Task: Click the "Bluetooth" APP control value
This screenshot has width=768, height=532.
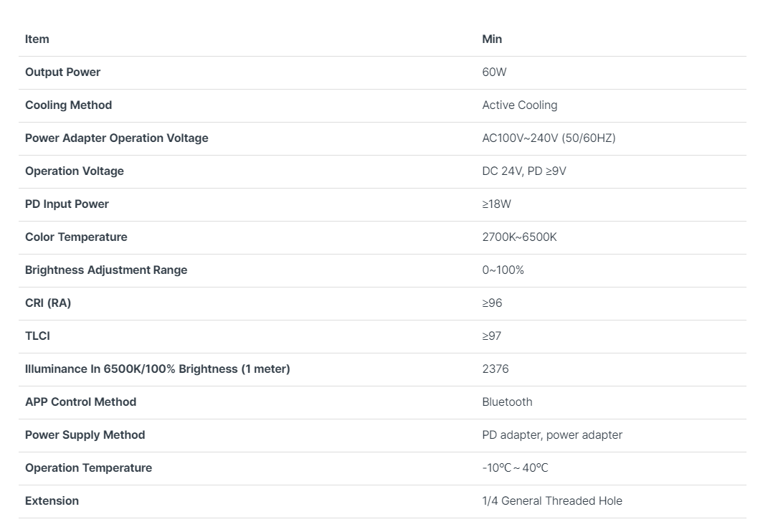Action: pos(507,402)
